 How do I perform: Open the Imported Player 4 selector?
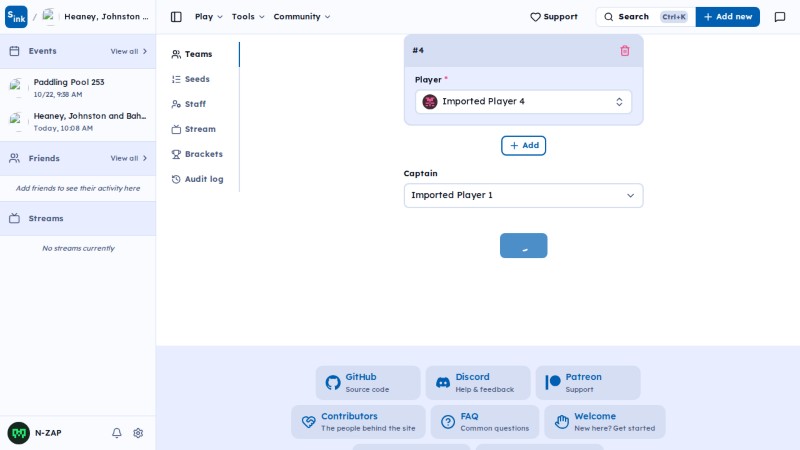click(x=523, y=102)
